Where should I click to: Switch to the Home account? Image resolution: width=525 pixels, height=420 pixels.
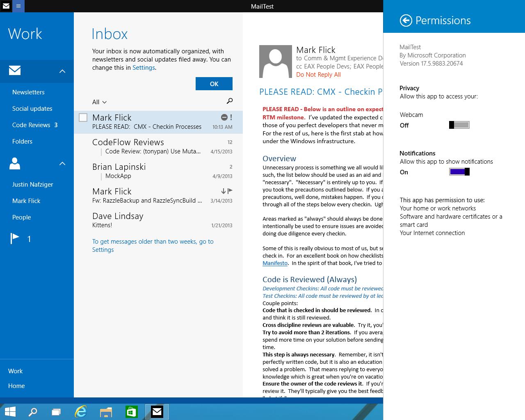pos(16,386)
